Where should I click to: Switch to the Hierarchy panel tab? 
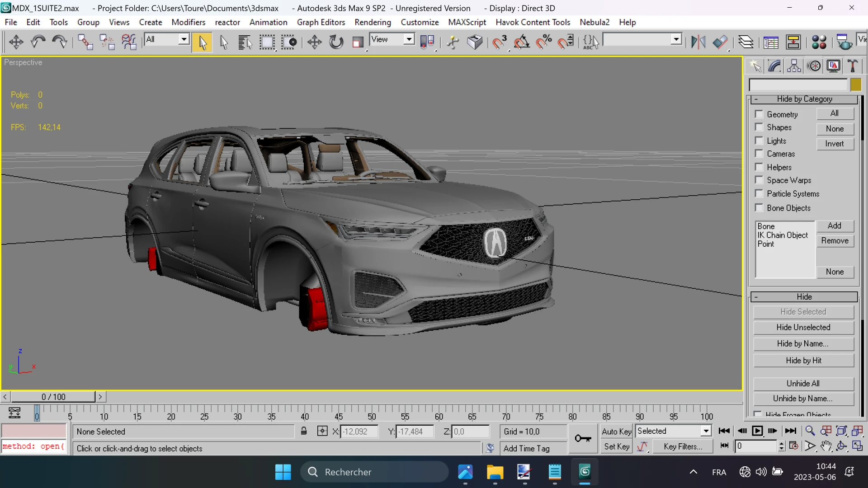pos(794,66)
